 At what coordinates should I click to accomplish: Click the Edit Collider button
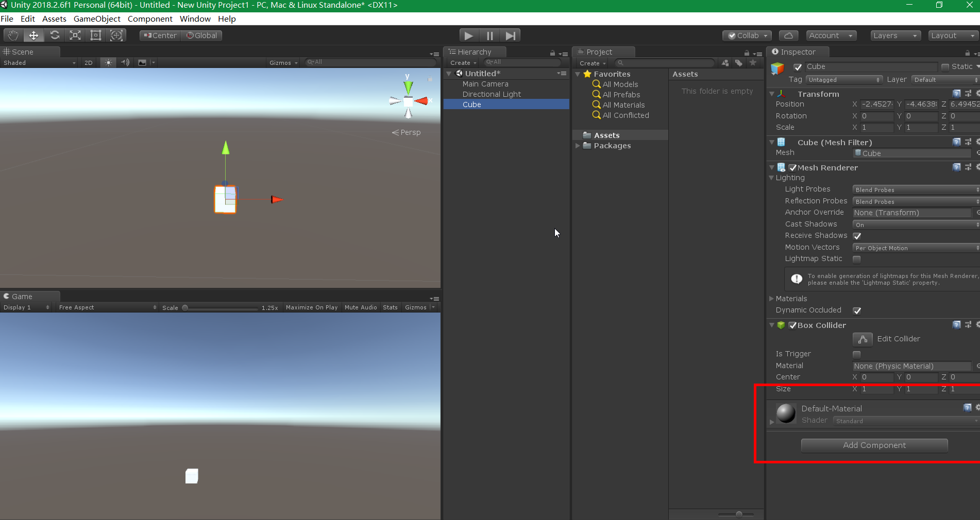(x=862, y=339)
